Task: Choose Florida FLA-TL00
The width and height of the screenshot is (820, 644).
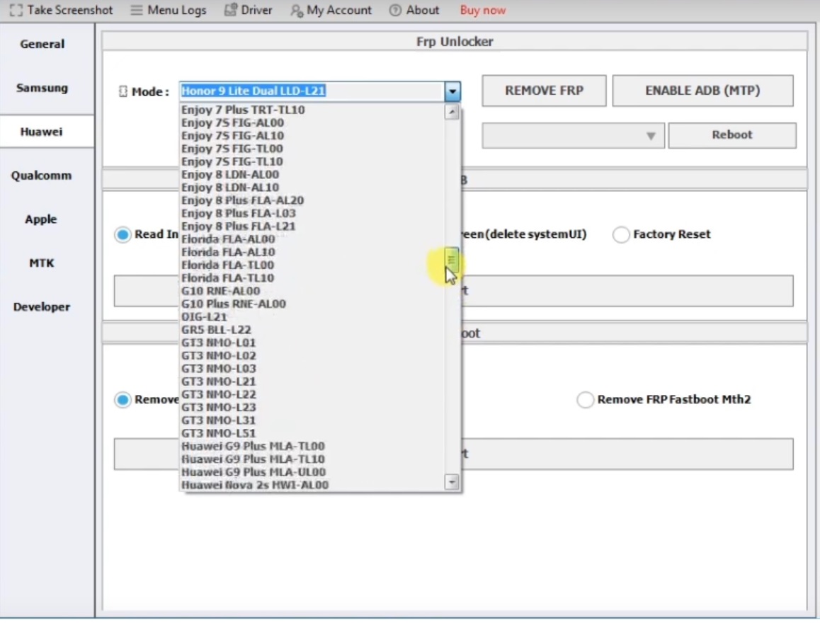Action: pyautogui.click(x=312, y=265)
